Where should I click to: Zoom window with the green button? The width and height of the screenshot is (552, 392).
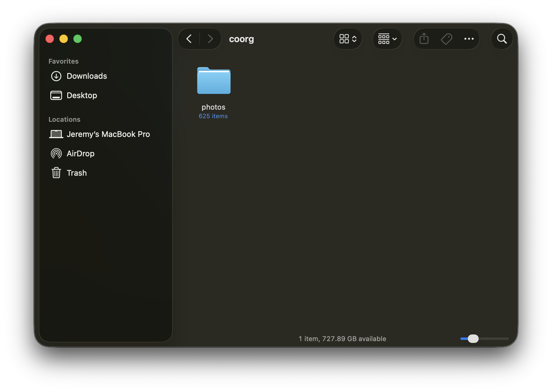point(78,39)
